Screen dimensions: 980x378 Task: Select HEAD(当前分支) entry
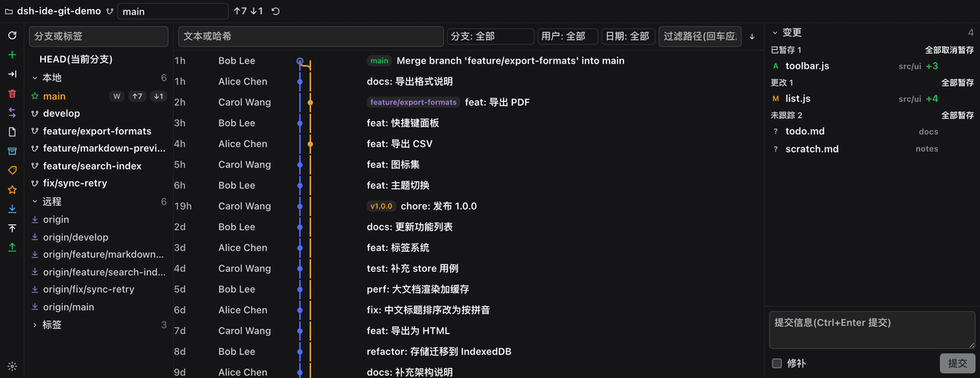click(x=76, y=59)
